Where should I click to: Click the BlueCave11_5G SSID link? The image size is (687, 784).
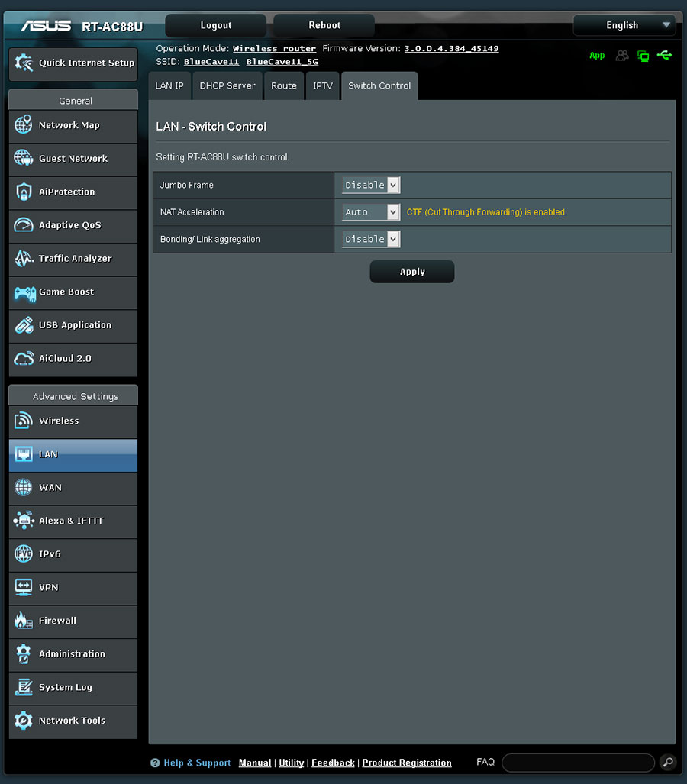pyautogui.click(x=282, y=62)
